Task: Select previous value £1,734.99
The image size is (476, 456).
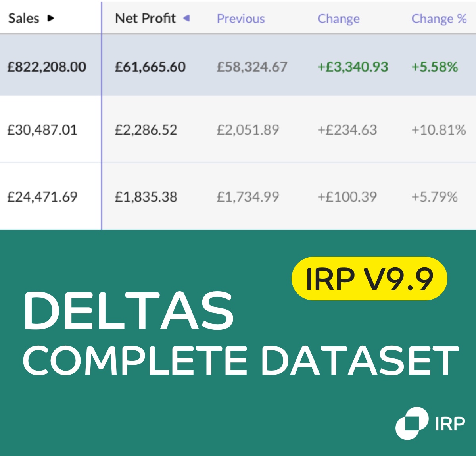Action: (x=248, y=197)
